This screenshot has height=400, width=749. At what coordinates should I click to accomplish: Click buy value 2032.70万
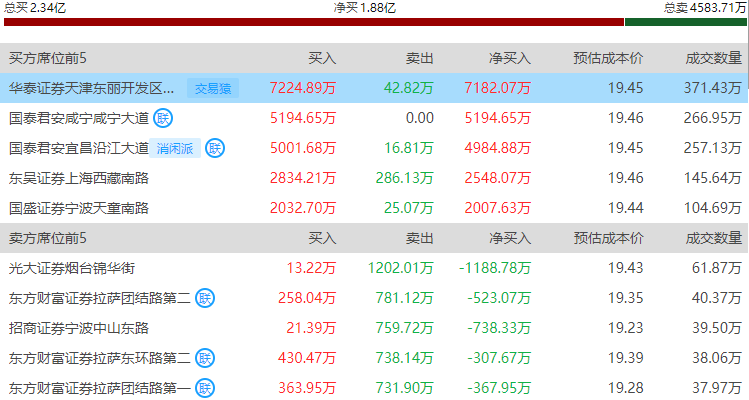[303, 208]
